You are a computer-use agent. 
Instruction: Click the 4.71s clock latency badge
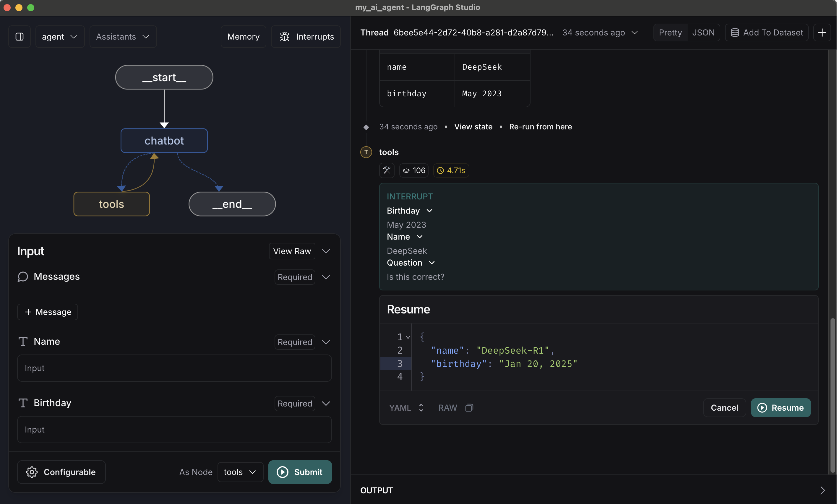pyautogui.click(x=451, y=170)
